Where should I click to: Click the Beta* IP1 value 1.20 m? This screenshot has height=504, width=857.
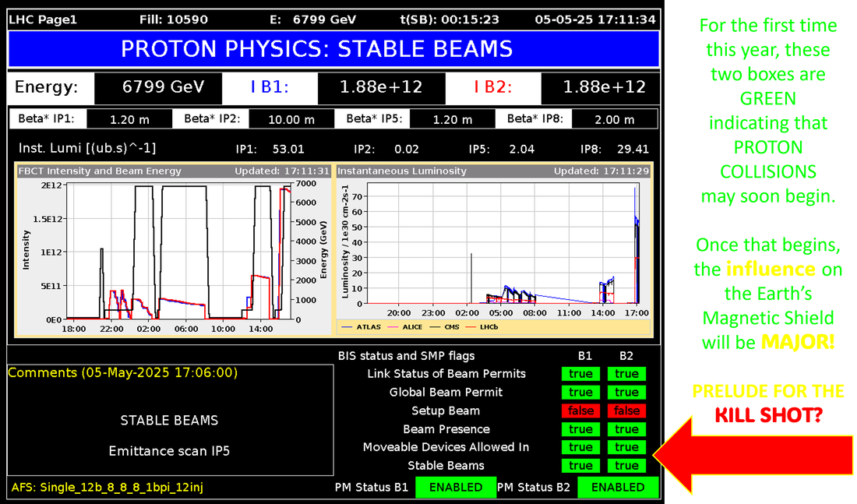129,119
